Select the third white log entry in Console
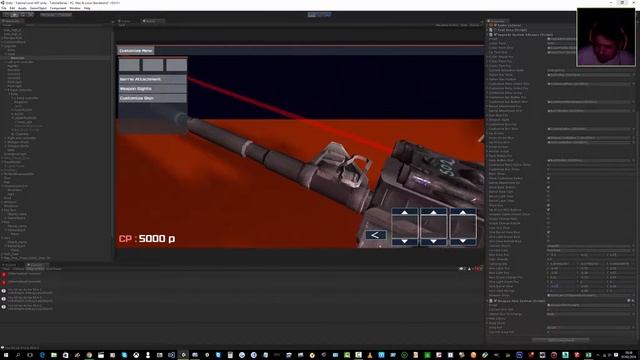This screenshot has width=640, height=360. pos(241,307)
